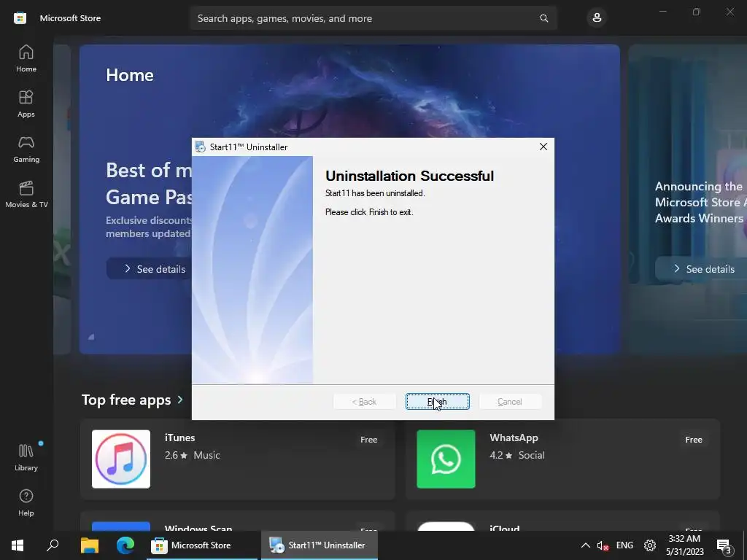
Task: Click the Microsoft Store logo in the title bar
Action: click(x=20, y=18)
